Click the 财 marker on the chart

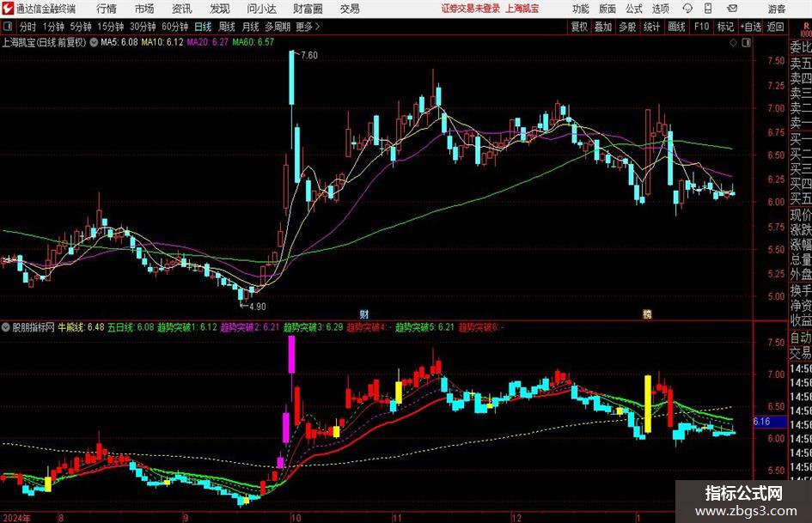[364, 314]
